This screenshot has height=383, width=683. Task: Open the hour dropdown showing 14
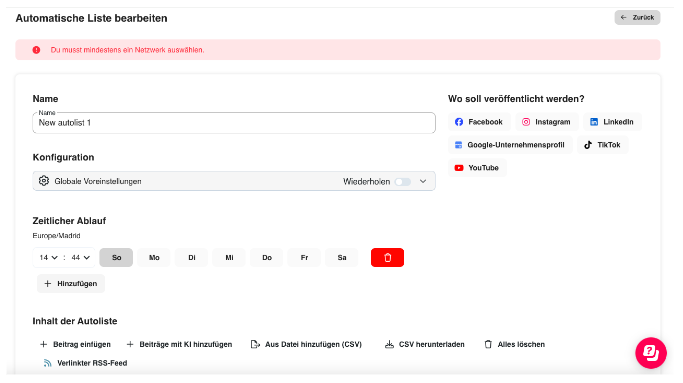(48, 258)
